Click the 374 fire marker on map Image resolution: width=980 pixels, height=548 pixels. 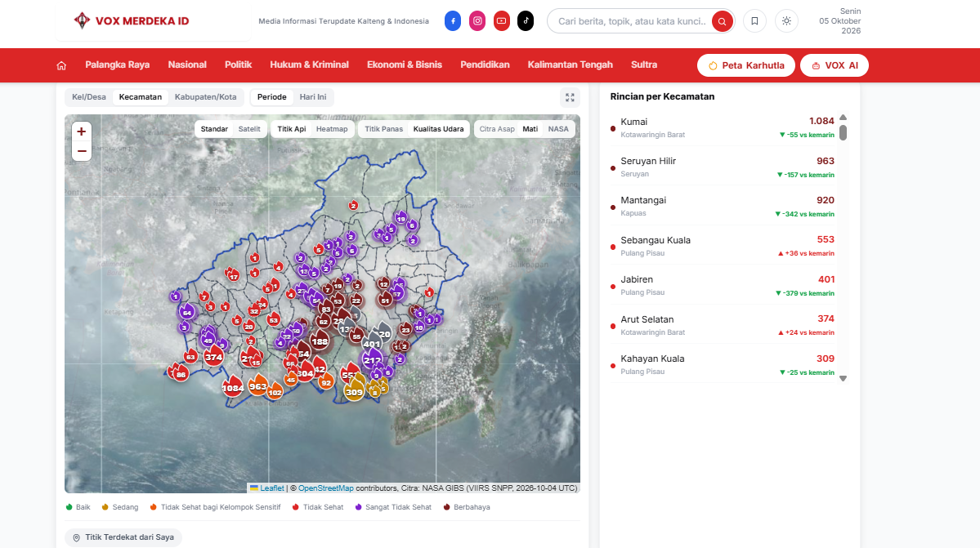pos(214,356)
